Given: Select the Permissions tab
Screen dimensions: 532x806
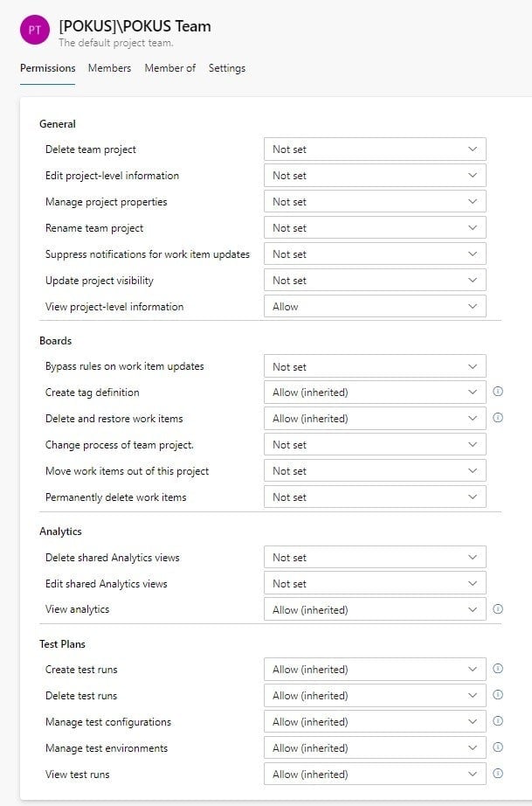Looking at the screenshot, I should point(47,68).
